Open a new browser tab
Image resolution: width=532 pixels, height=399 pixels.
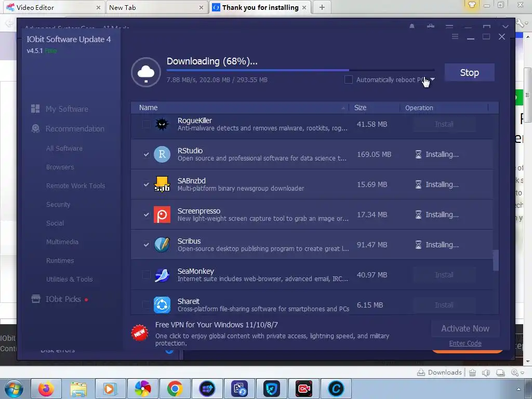tap(322, 7)
